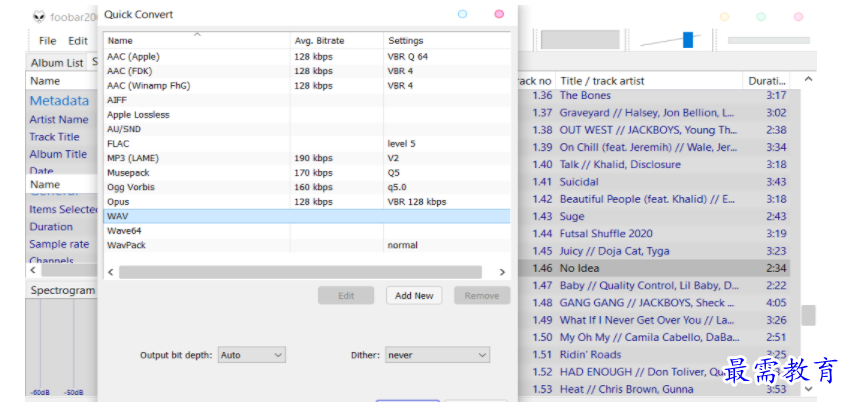Select track 1.50 My Oh My
The image size is (846, 402).
653,337
